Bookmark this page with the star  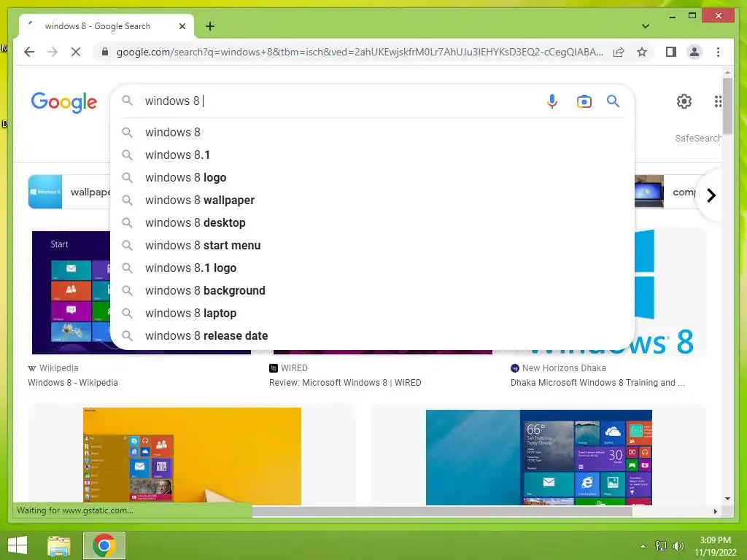pyautogui.click(x=642, y=52)
